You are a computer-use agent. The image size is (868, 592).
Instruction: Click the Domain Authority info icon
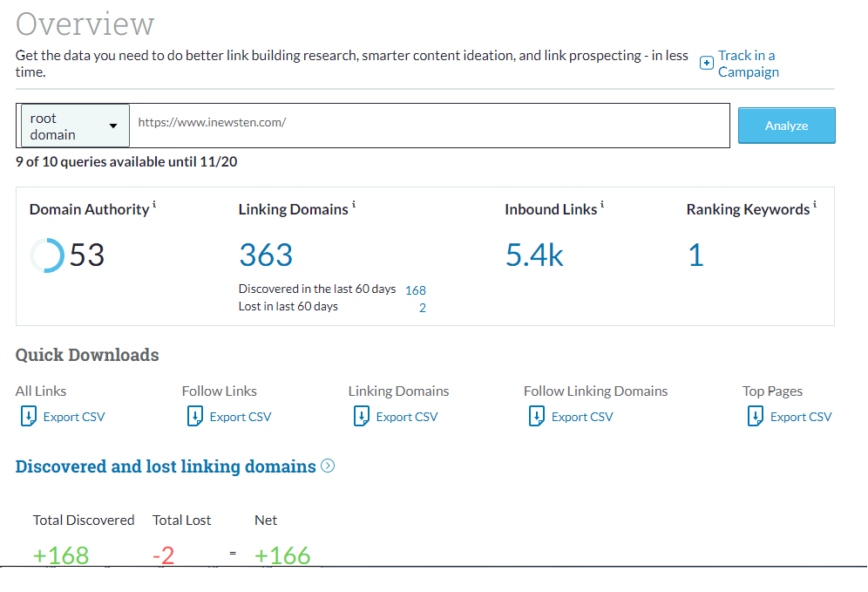pyautogui.click(x=155, y=206)
